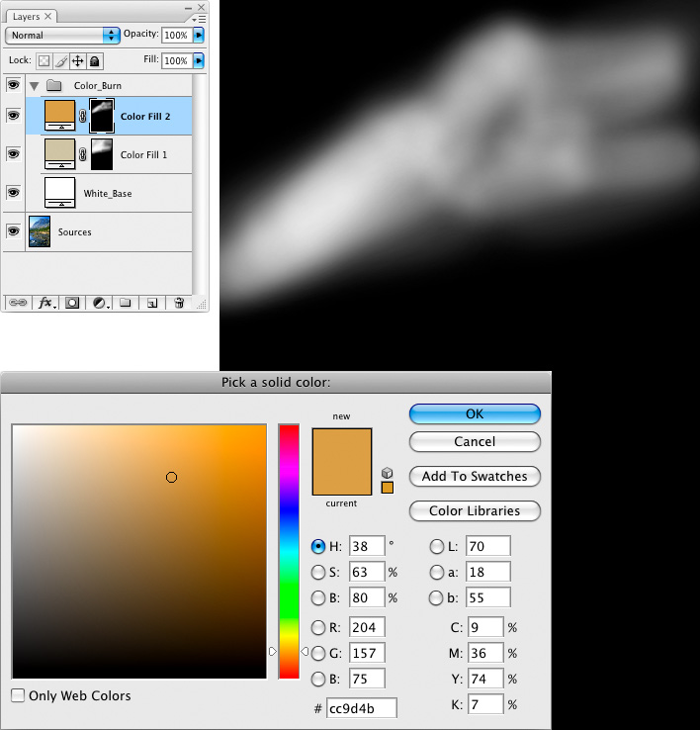
Task: Click the link layers icon
Action: coord(16,304)
